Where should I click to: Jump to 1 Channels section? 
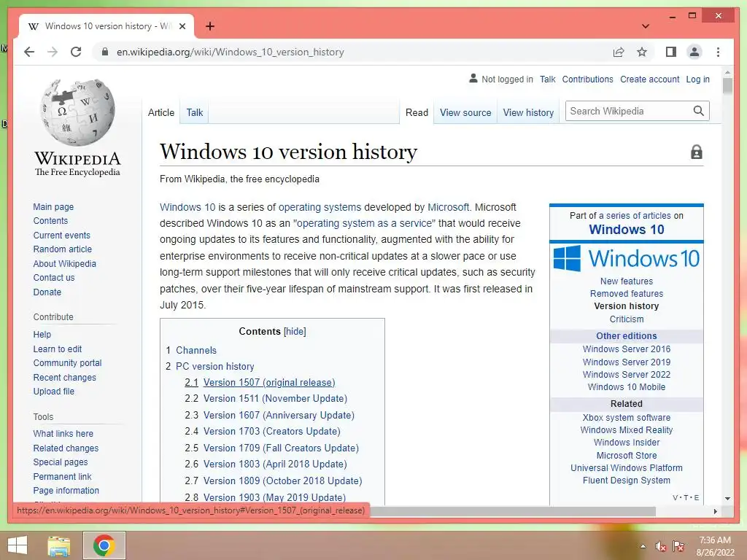[191, 350]
